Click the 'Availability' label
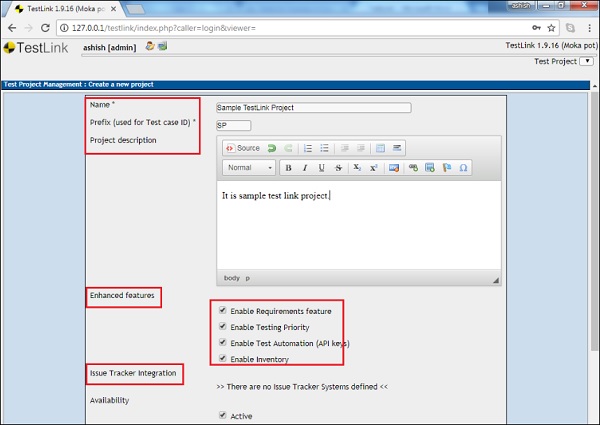The height and width of the screenshot is (425, 600). (x=109, y=400)
